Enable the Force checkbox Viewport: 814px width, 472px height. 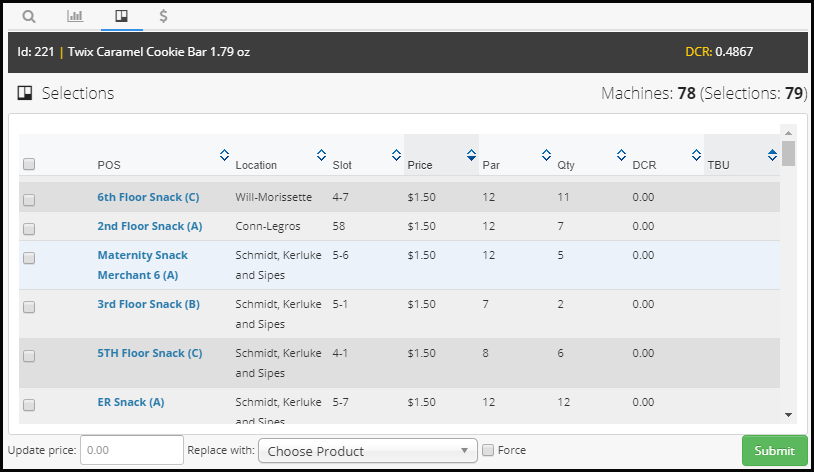point(488,450)
